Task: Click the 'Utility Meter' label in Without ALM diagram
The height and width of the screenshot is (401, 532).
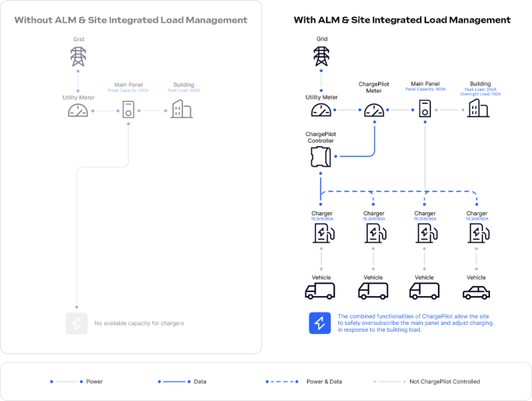Action: pyautogui.click(x=79, y=98)
